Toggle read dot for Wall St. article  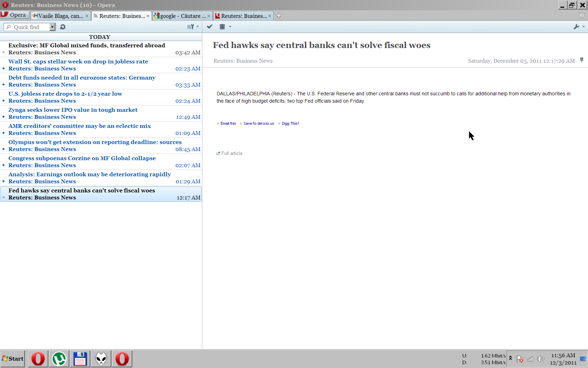click(3, 69)
